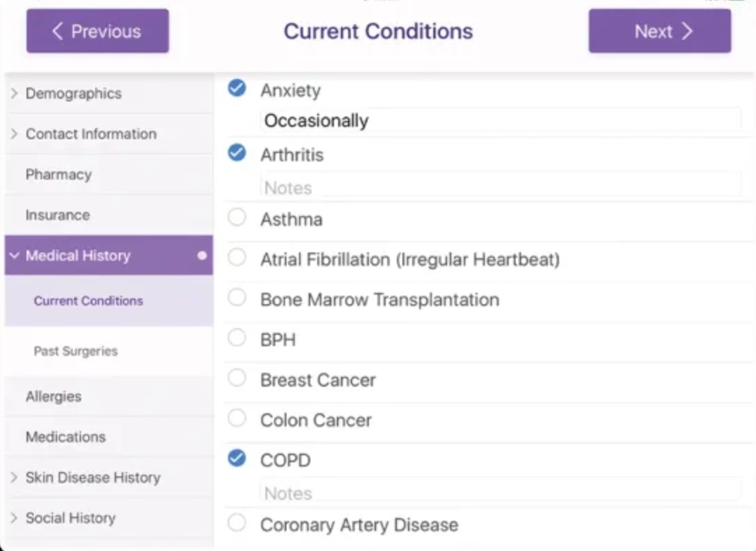756x551 pixels.
Task: Uncheck the COPD condition
Action: click(x=237, y=459)
